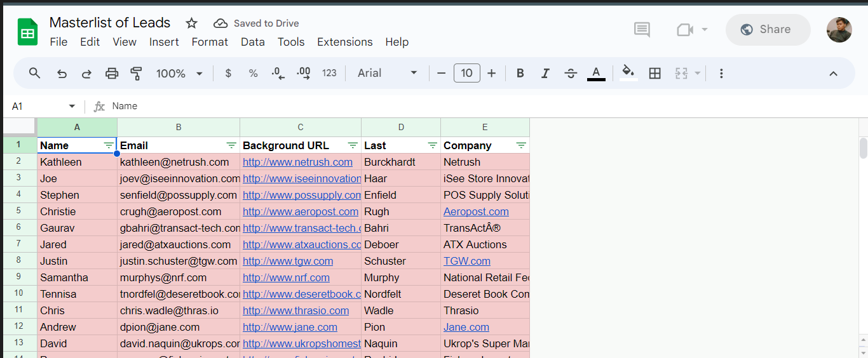
Task: Open the View menu
Action: [x=125, y=42]
